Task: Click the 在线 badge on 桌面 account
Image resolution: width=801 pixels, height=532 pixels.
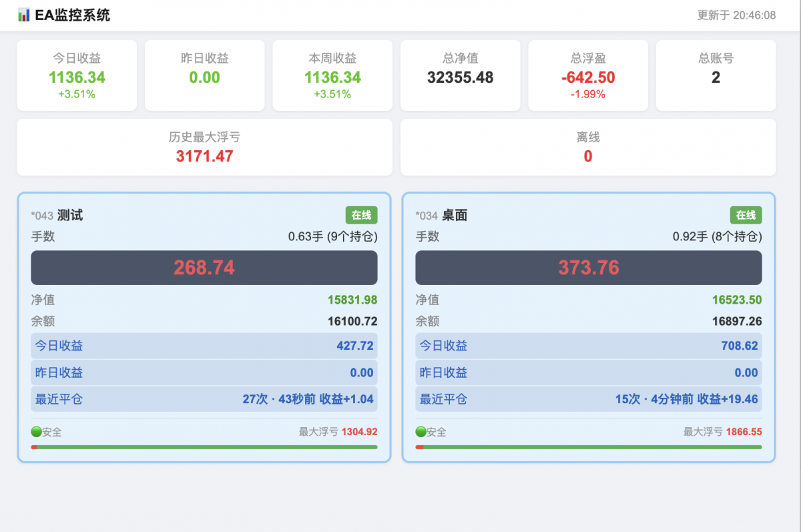Action: 746,215
